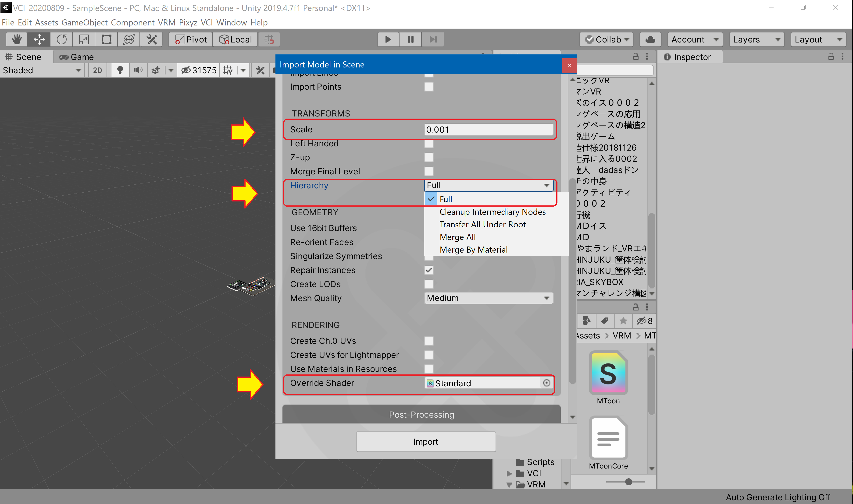Enable Z-up checkbox
This screenshot has height=504, width=853.
[429, 157]
